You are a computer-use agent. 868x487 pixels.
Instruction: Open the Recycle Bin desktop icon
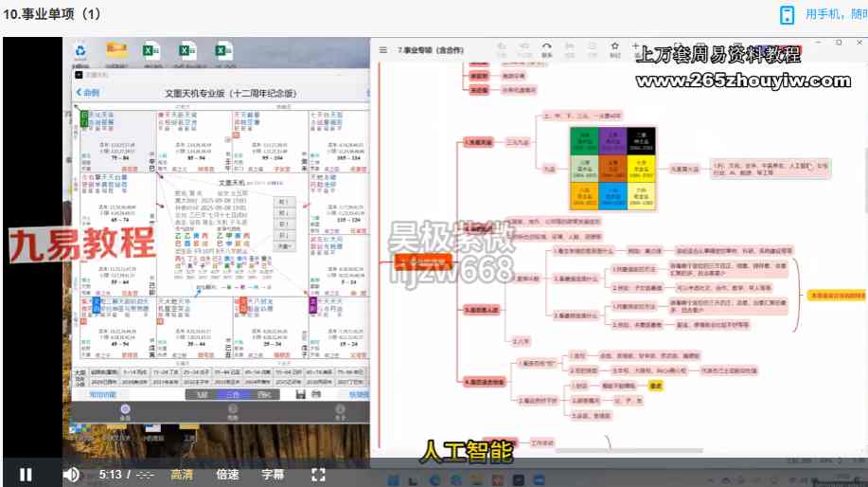[x=81, y=50]
